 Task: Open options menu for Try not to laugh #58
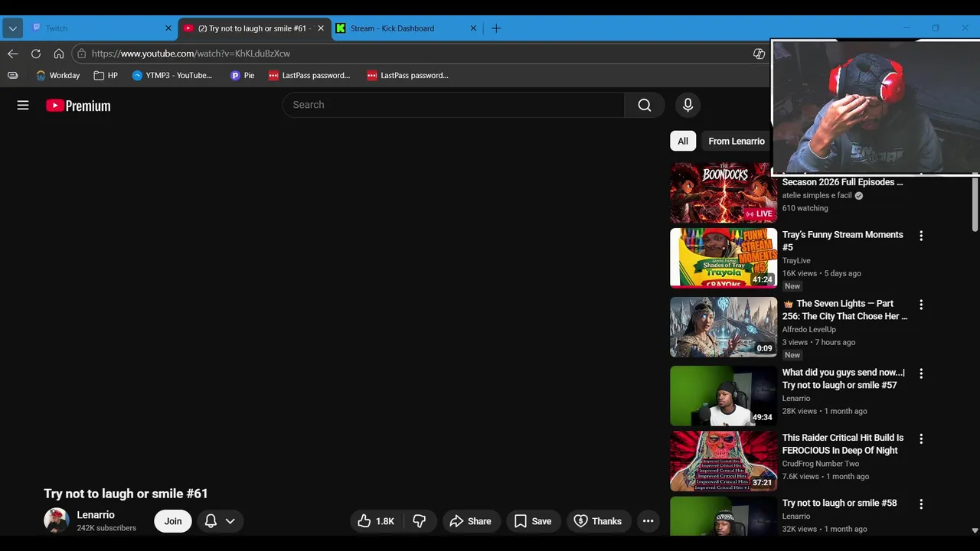921,504
